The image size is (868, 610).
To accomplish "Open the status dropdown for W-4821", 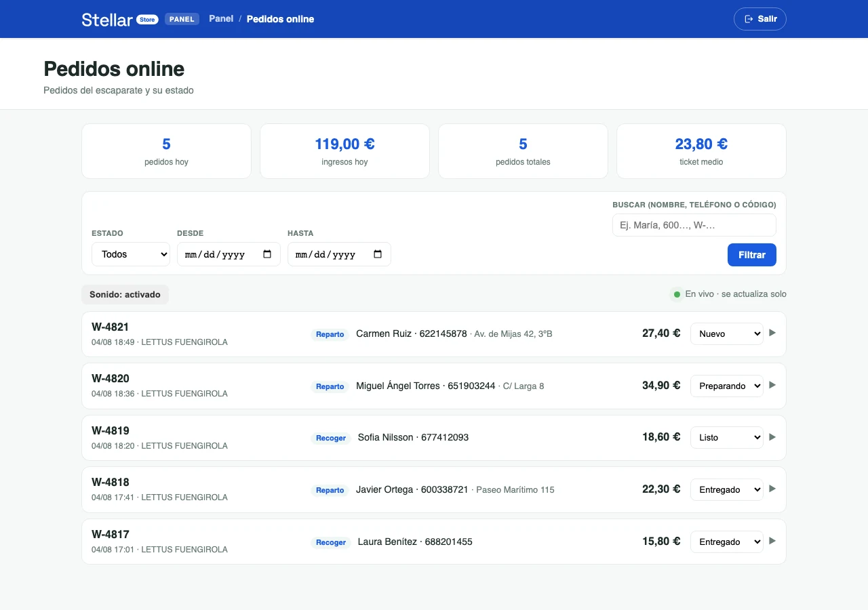I will coord(727,333).
